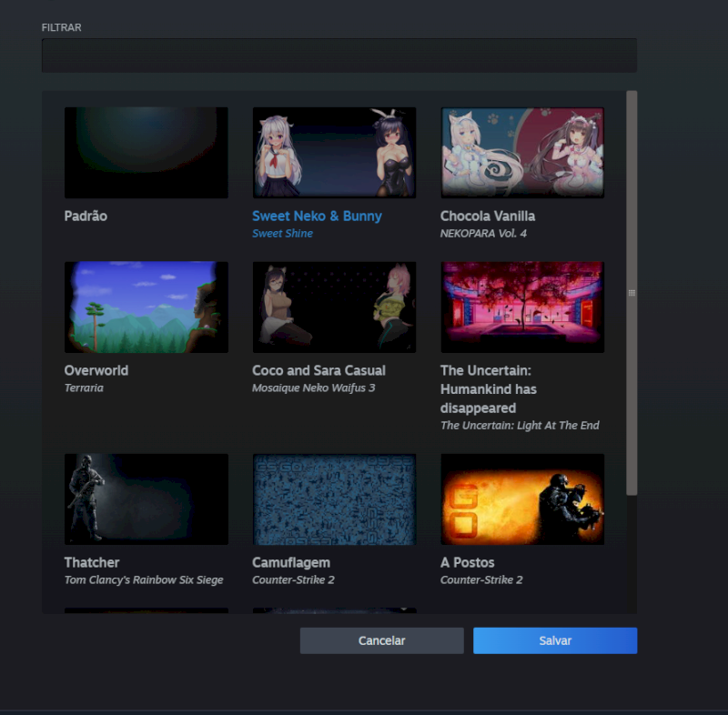728x715 pixels.
Task: Click the 'Mosaique Neko Waifus 3' subtitle
Action: click(313, 388)
